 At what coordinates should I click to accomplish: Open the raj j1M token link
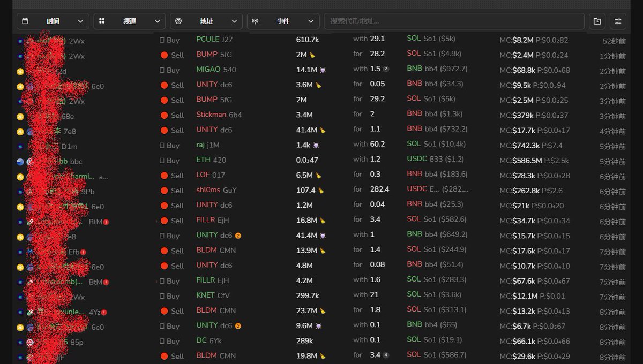coord(208,145)
